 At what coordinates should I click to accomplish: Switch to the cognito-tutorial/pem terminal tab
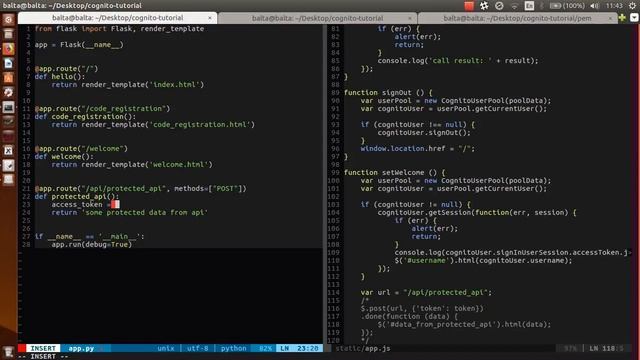517,18
